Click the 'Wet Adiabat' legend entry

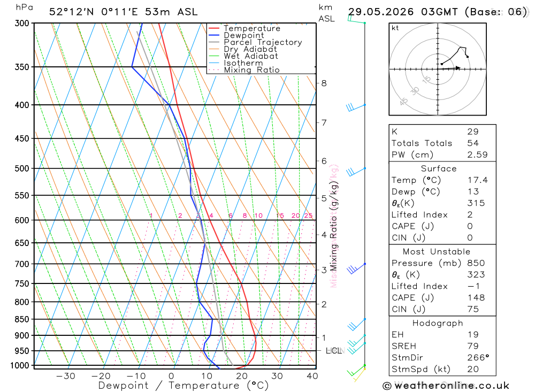(x=243, y=56)
